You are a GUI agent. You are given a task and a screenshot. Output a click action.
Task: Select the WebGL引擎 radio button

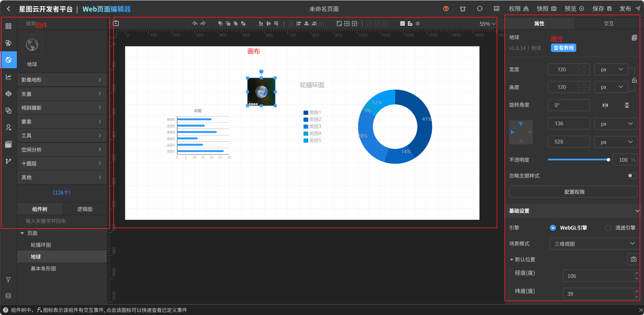(x=553, y=228)
